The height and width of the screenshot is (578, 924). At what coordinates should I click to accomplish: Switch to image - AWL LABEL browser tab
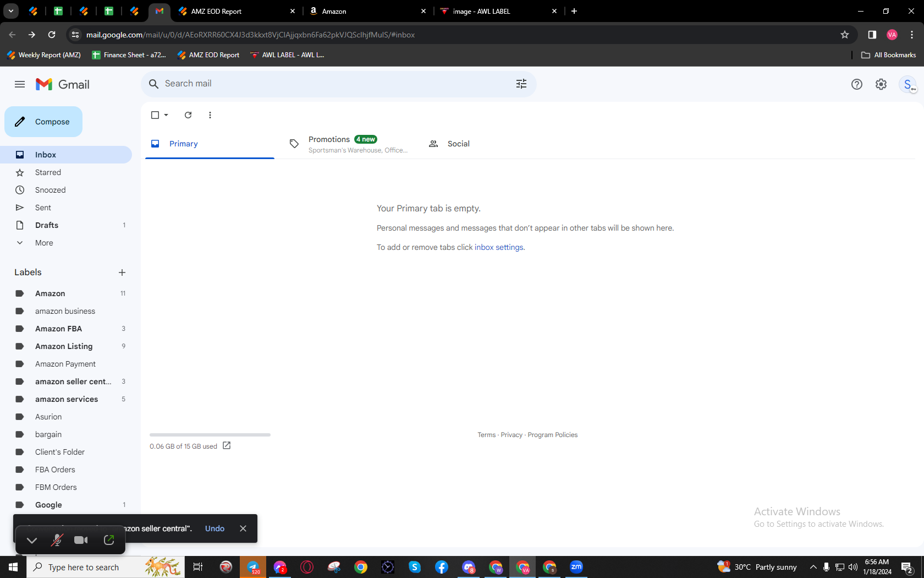(498, 11)
